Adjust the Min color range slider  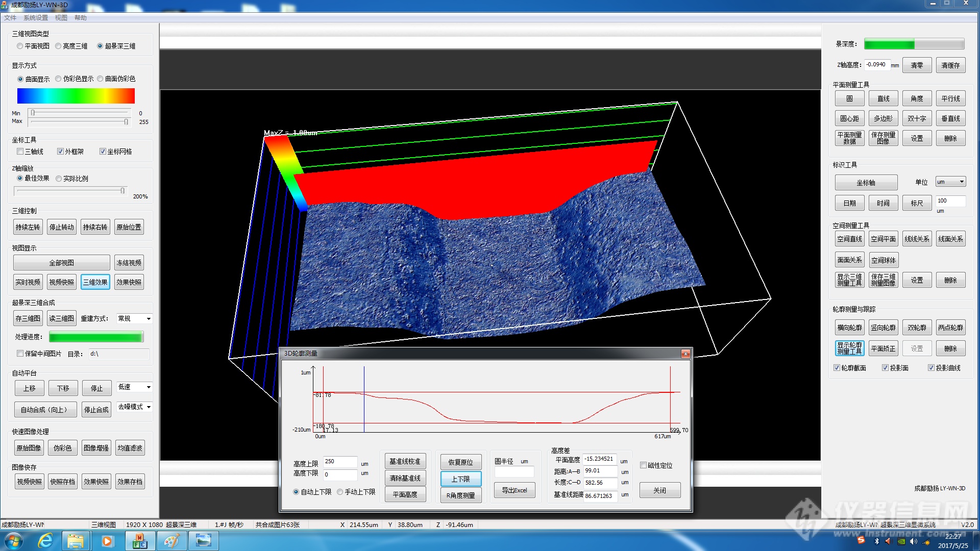[33, 113]
